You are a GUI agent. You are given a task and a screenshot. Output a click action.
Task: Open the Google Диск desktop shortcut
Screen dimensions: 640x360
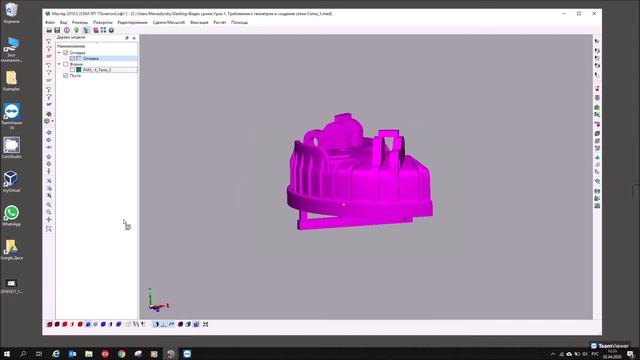[11, 250]
